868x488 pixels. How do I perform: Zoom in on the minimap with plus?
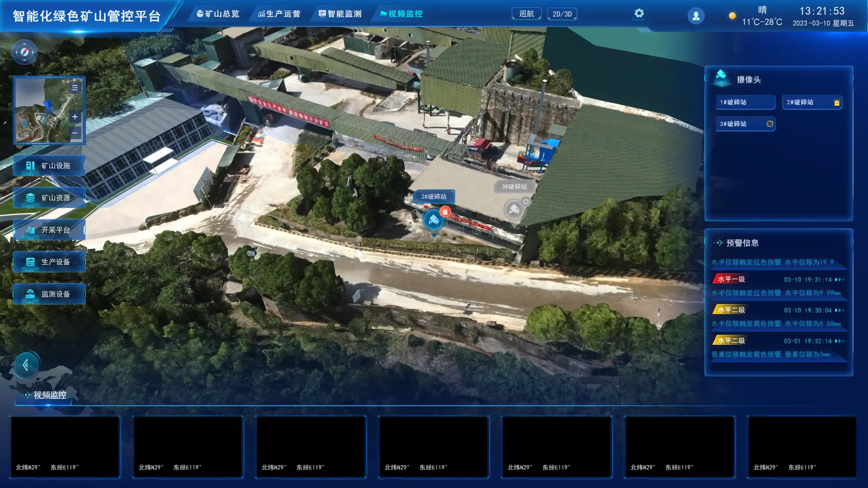pyautogui.click(x=75, y=117)
